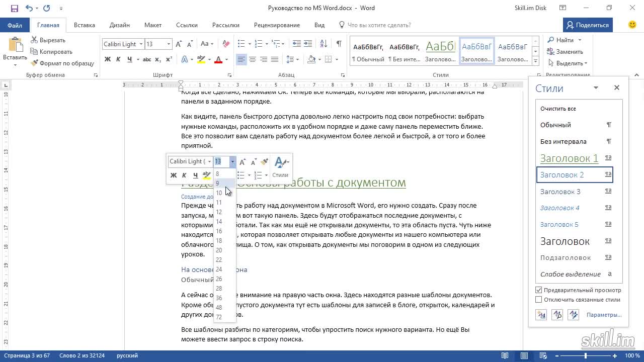Activate the Format Painter (Формат по образцу)
Image resolution: width=644 pixels, height=362 pixels.
[x=62, y=63]
